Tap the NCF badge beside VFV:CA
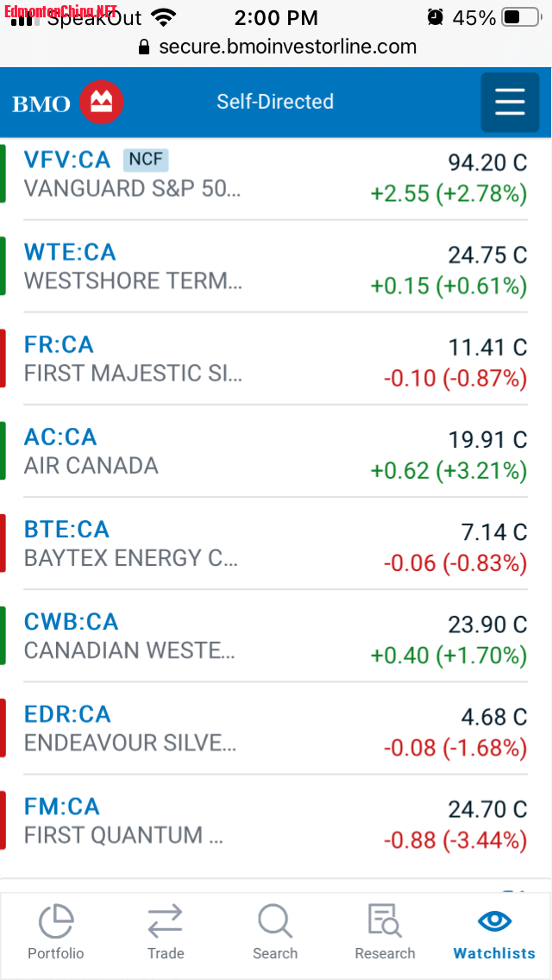Image resolution: width=552 pixels, height=980 pixels. point(146,160)
